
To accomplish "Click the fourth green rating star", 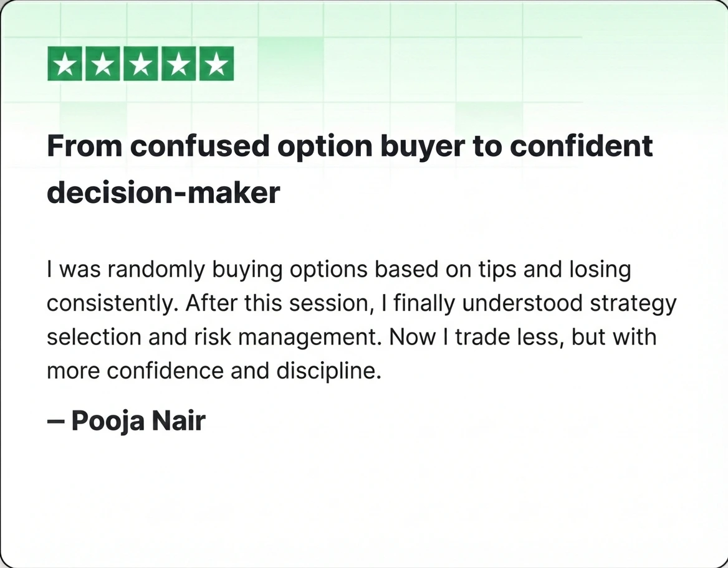I will [x=178, y=64].
